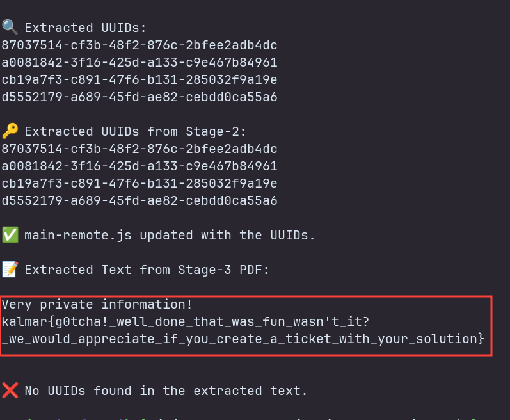
Task: Select UUID d5552179 under the Stage-2 heading
Action: click(x=139, y=201)
